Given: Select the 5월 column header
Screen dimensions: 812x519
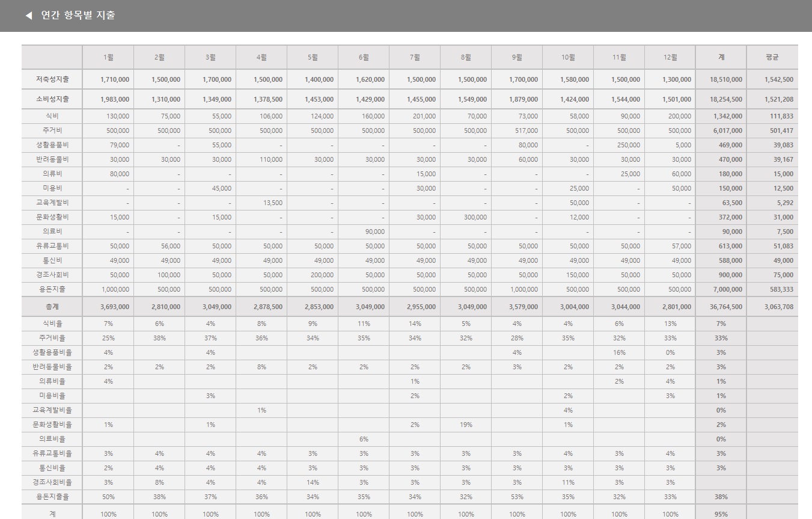Looking at the screenshot, I should (313, 57).
